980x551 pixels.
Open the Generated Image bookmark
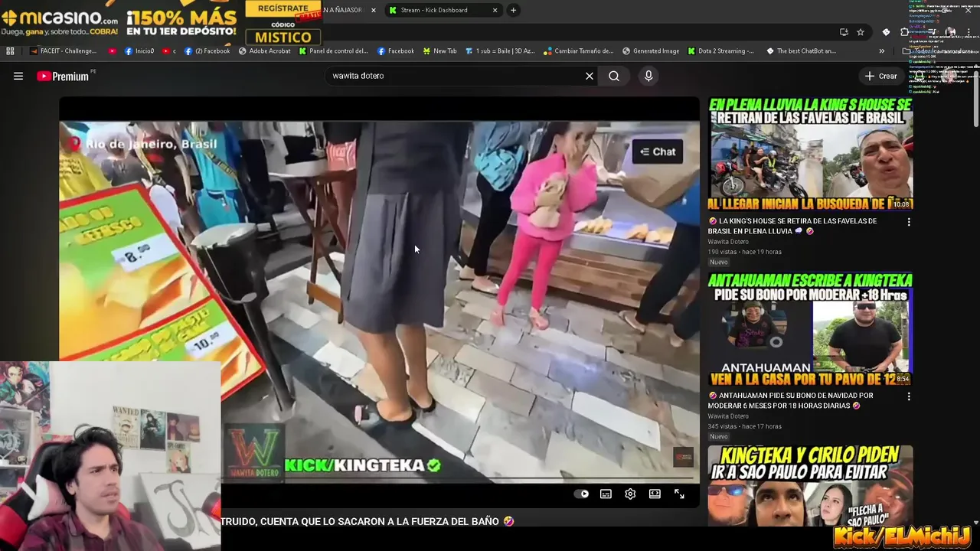[651, 51]
